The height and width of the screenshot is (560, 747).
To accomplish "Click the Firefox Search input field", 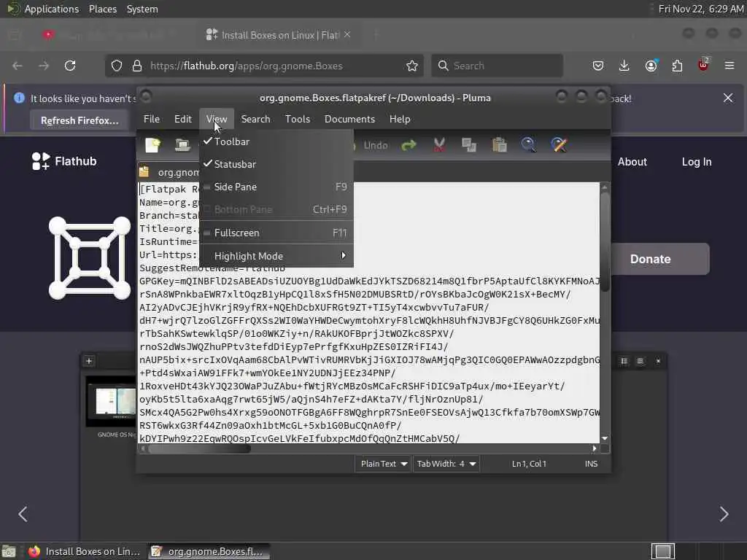I will [497, 66].
